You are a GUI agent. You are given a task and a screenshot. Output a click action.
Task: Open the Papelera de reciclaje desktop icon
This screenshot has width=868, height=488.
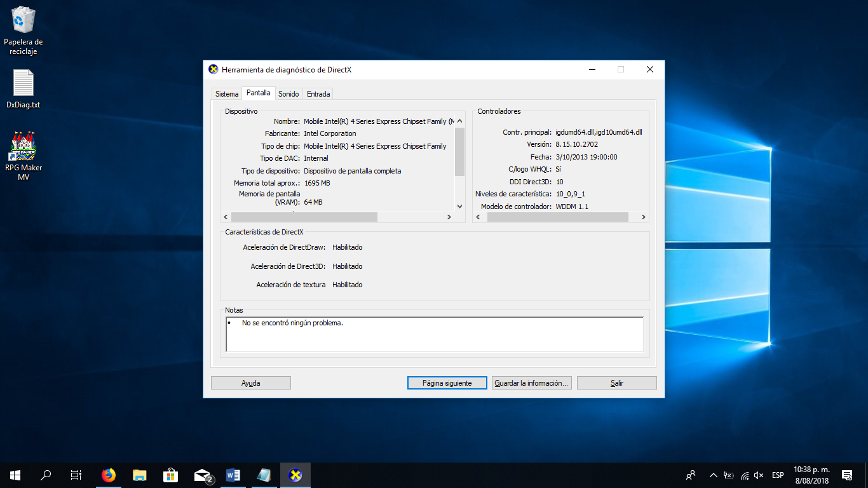(x=23, y=30)
